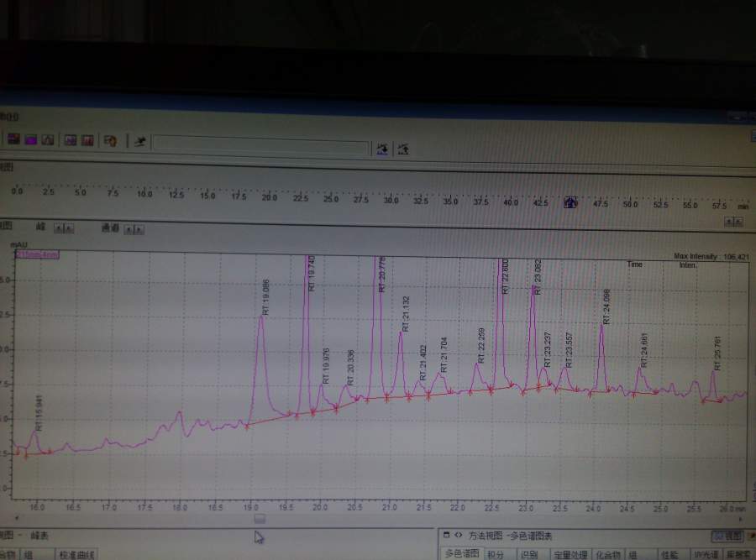Viewport: 756px width, 560px height.
Task: Click previous-peak arrow beside 峰 label
Action: [x=59, y=228]
